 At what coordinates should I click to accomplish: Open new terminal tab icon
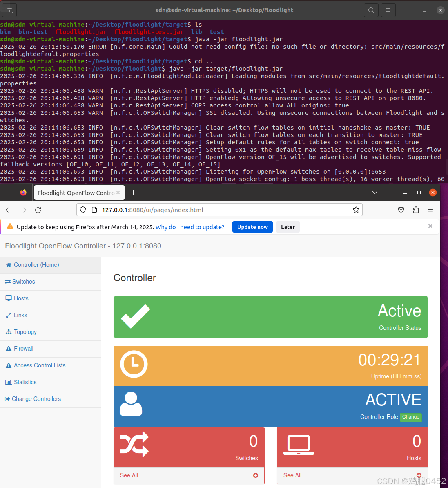point(9,10)
